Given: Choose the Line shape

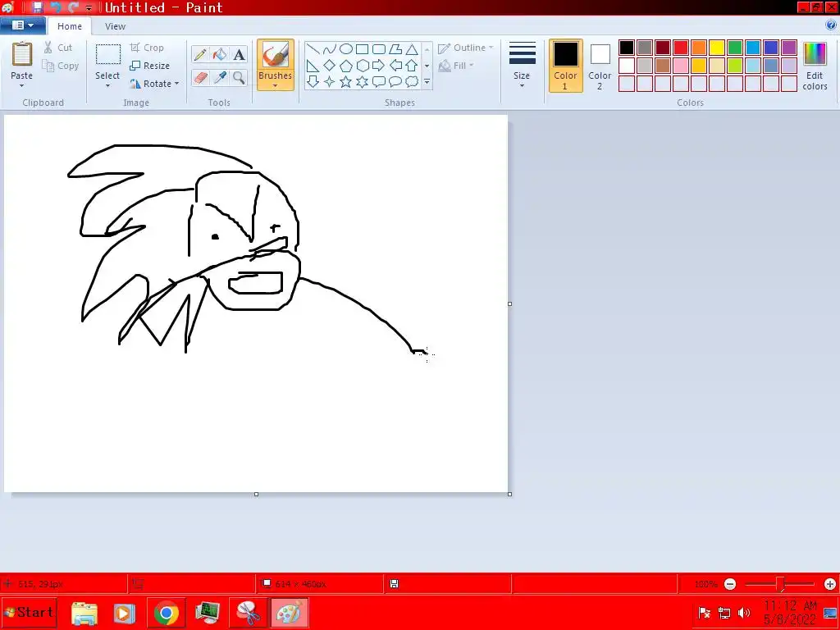Looking at the screenshot, I should click(x=313, y=50).
